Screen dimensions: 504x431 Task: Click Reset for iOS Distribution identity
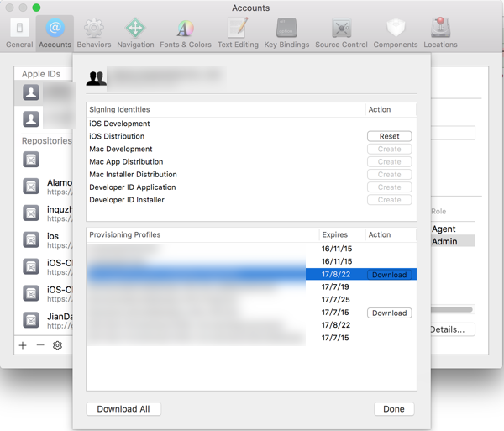coord(389,136)
